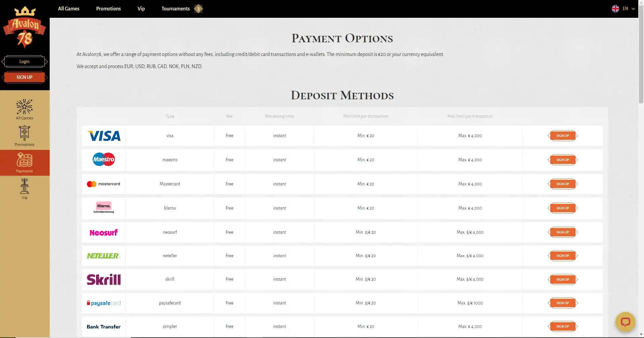
Task: Select the Payments coins icon
Action: click(x=25, y=160)
